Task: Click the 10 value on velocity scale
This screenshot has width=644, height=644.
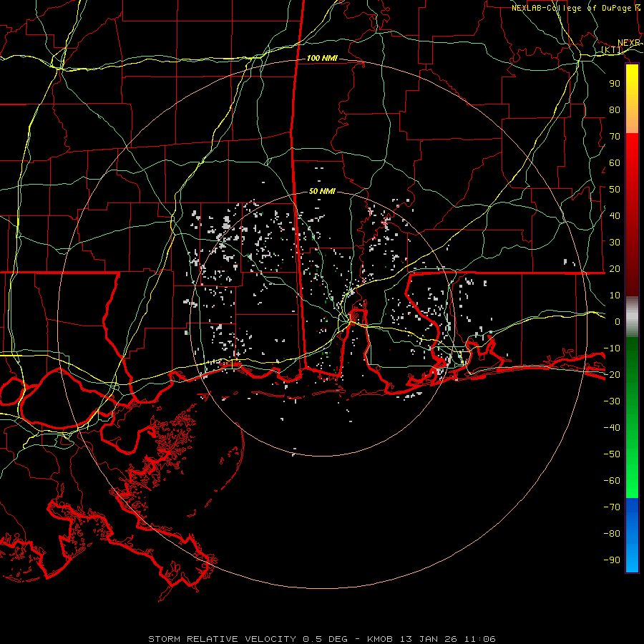Action: click(x=615, y=296)
